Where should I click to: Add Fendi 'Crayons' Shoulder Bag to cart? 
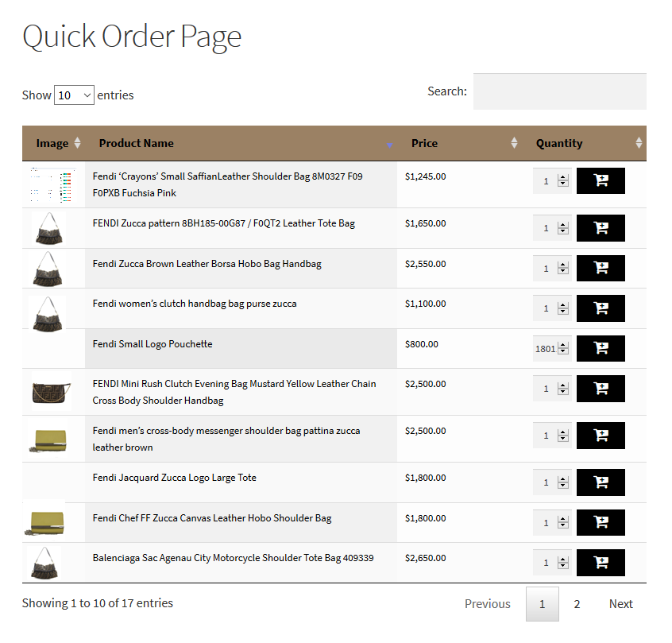601,180
